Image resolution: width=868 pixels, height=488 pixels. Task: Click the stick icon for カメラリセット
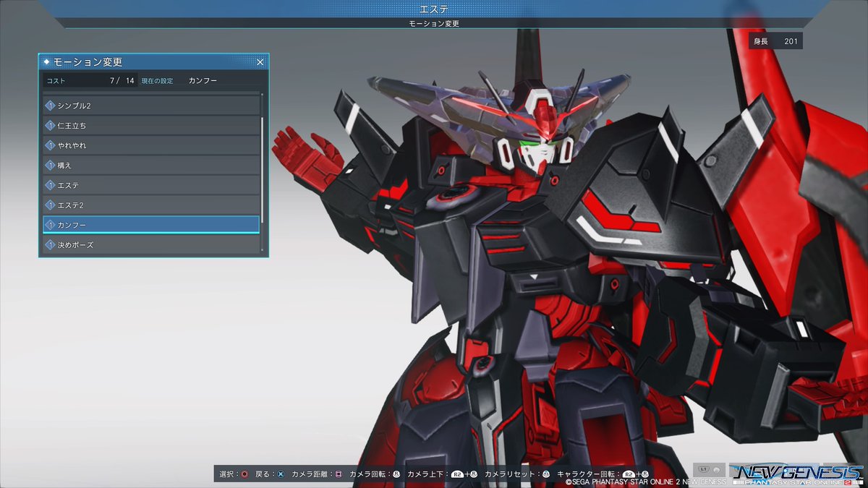[546, 474]
